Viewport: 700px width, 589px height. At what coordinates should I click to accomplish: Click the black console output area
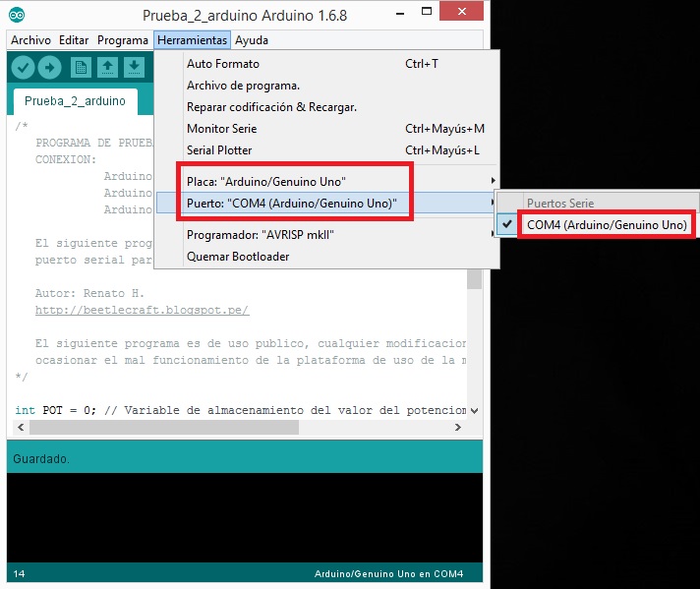[245, 517]
